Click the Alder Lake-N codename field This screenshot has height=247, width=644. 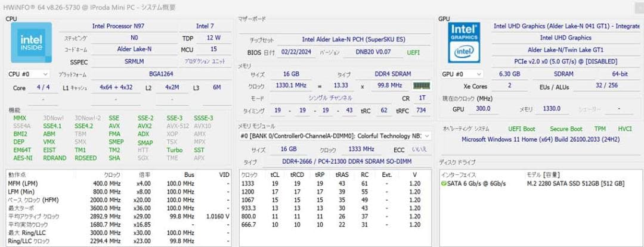(x=134, y=49)
